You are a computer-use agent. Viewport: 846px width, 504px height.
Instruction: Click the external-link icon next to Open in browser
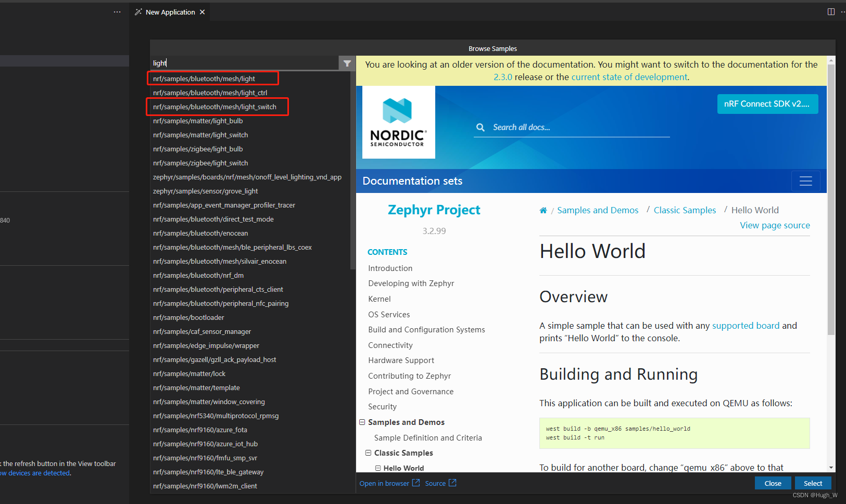(x=416, y=483)
